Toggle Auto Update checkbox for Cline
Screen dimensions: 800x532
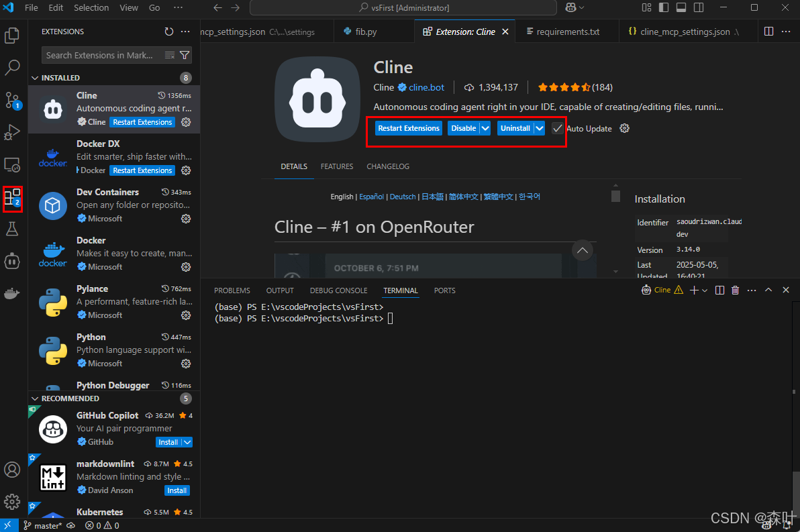pos(557,129)
